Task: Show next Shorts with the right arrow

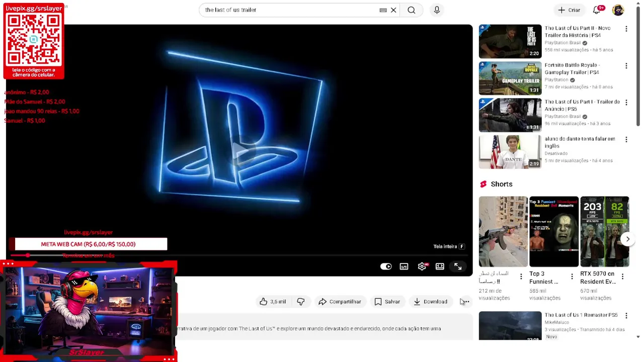Action: 627,239
